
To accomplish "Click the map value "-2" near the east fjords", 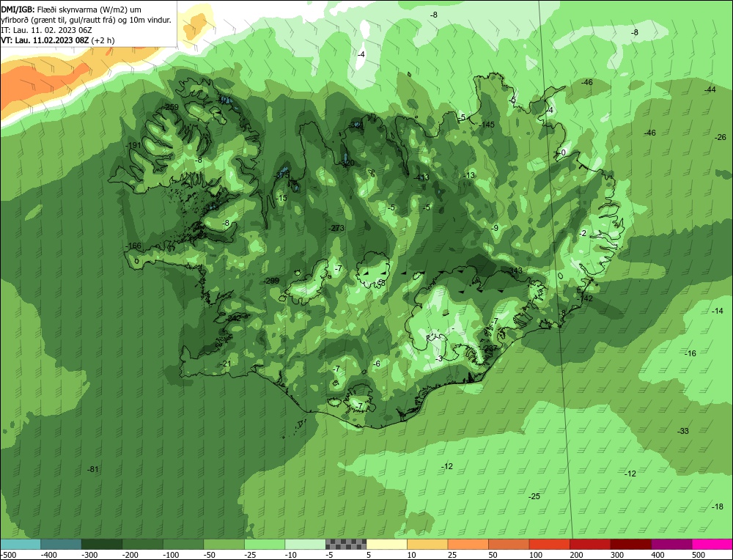I will (583, 233).
